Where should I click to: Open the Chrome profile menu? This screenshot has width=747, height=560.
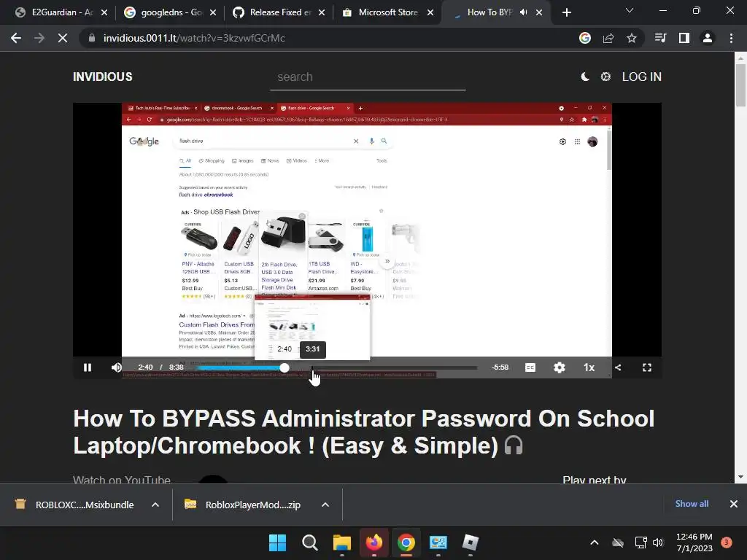pos(708,38)
